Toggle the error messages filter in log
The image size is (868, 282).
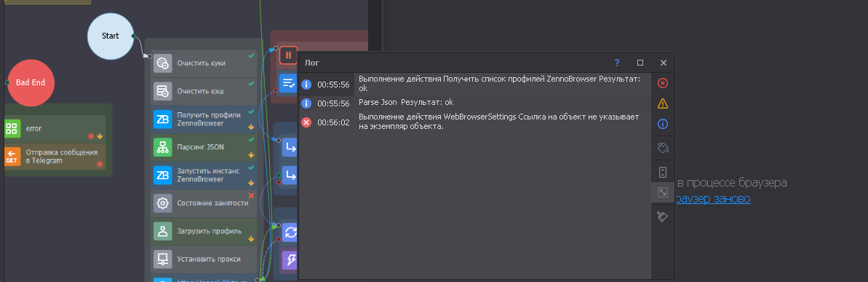(x=663, y=83)
